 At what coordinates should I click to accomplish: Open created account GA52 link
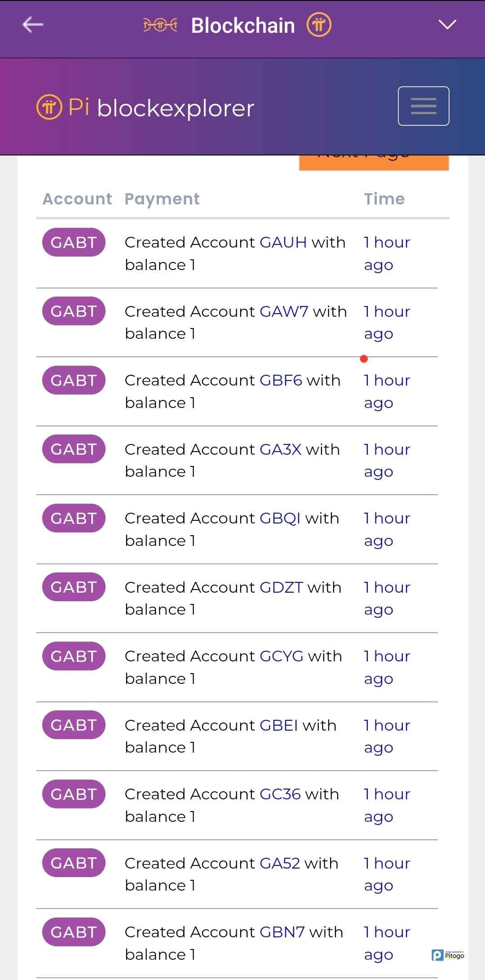point(280,863)
